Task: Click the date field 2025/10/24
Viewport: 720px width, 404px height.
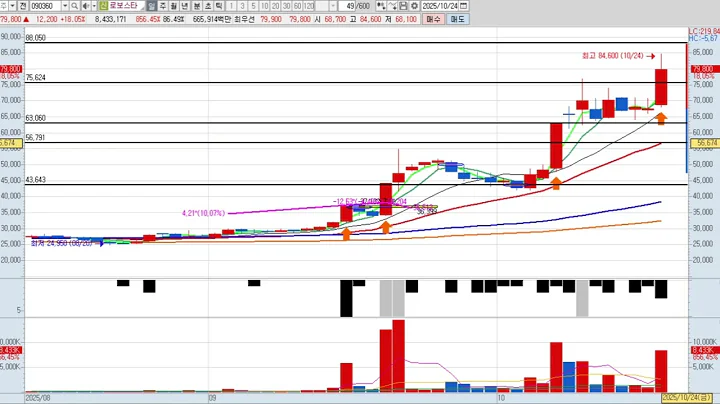Action: [x=440, y=6]
